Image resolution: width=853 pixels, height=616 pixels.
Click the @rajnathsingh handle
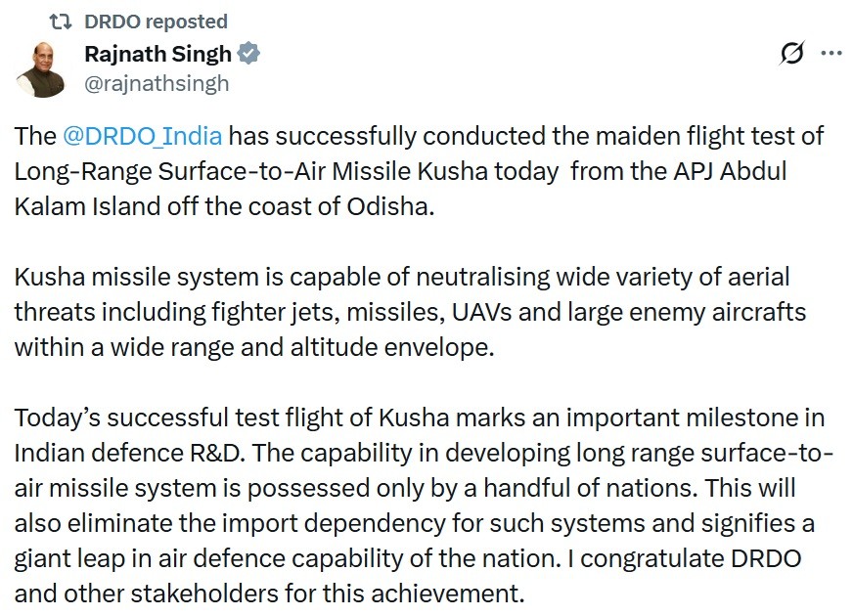[x=157, y=84]
